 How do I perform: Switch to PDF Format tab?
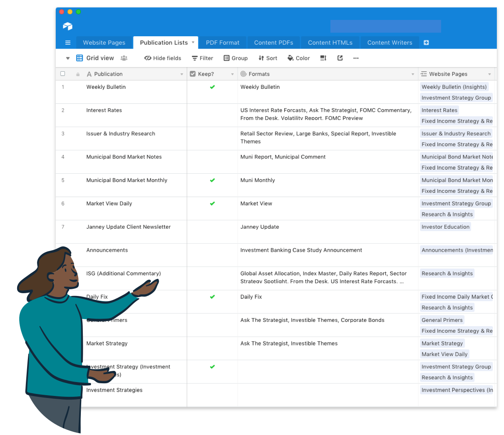click(223, 43)
